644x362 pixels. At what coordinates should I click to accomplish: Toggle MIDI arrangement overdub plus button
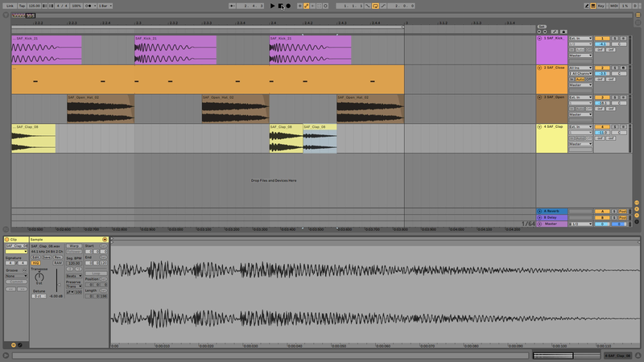[x=299, y=6]
